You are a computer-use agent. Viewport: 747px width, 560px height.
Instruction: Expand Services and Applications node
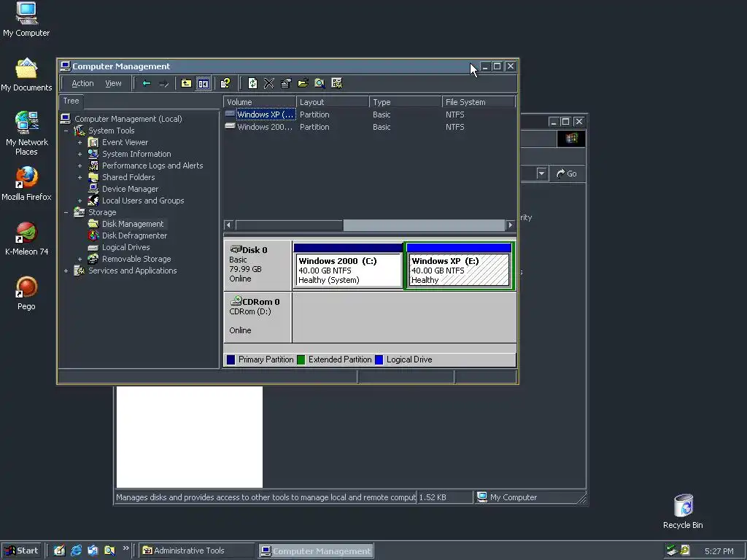(66, 271)
